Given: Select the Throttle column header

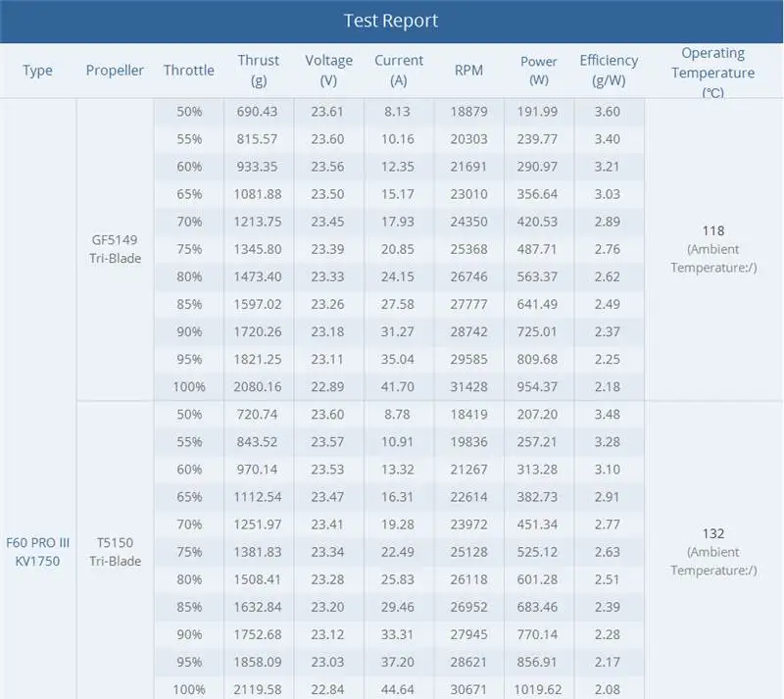Looking at the screenshot, I should pos(189,70).
